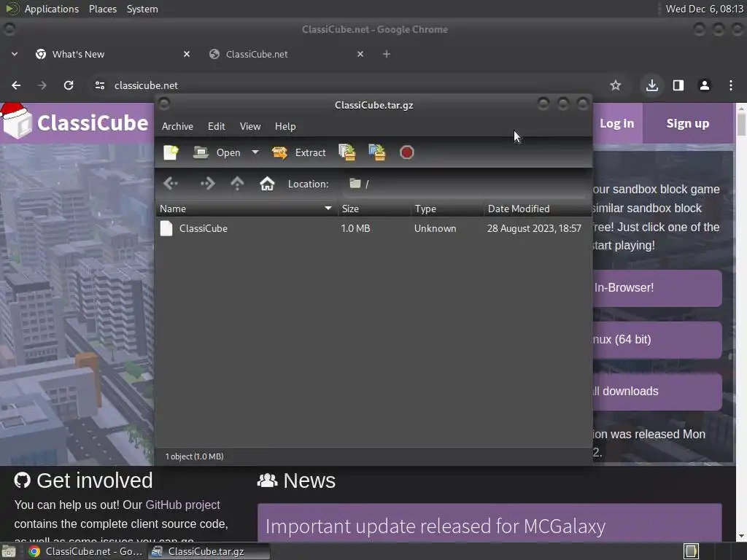Click Chrome's back navigation arrow

pyautogui.click(x=16, y=85)
